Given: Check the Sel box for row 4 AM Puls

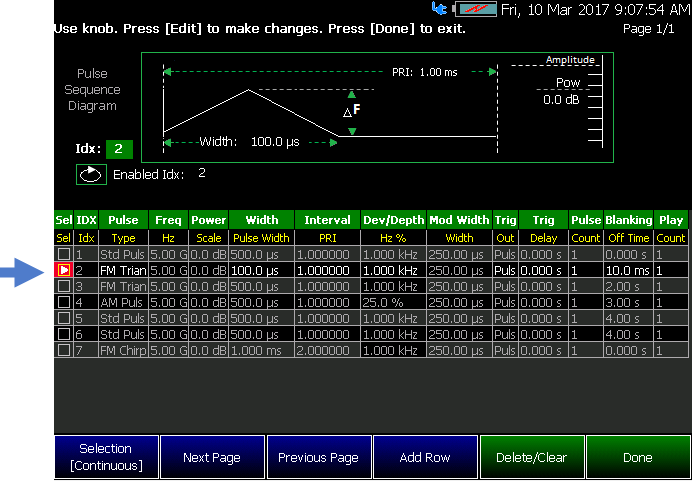Looking at the screenshot, I should (x=64, y=302).
